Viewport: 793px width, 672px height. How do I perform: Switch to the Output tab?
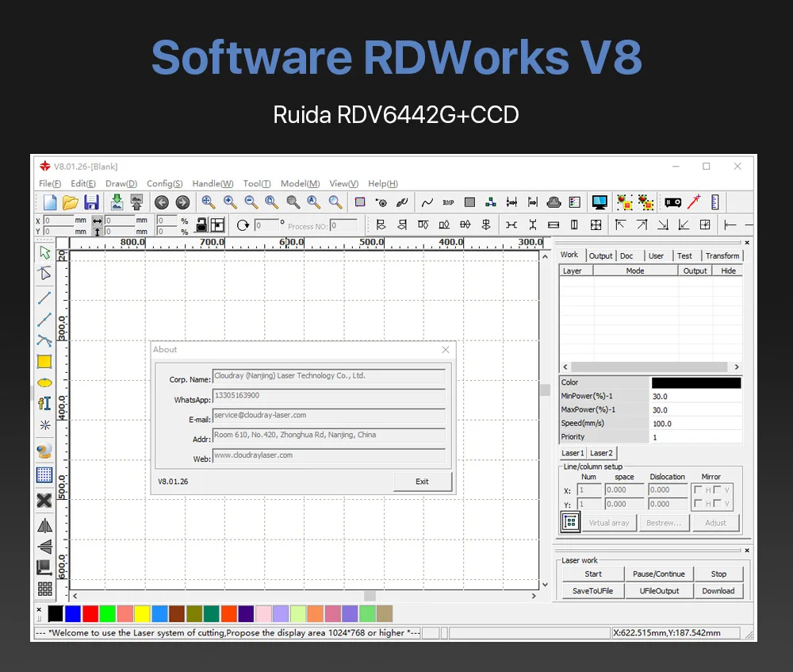tap(600, 256)
